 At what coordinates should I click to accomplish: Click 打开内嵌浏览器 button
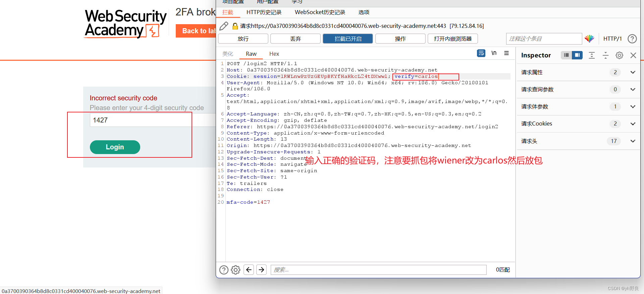453,39
